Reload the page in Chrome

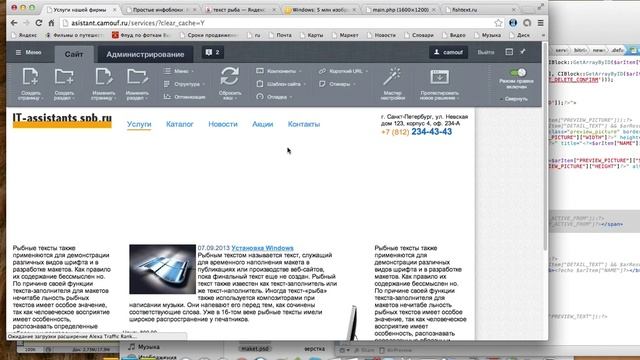tap(39, 23)
